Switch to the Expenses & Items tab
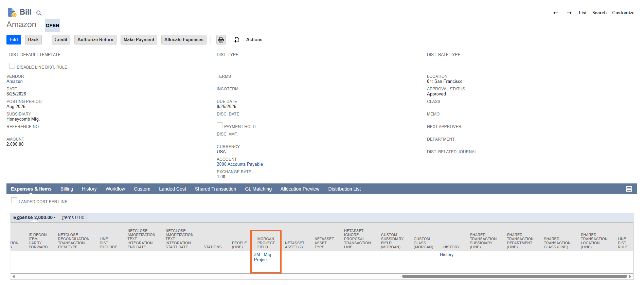The height and width of the screenshot is (285, 644). [x=31, y=189]
